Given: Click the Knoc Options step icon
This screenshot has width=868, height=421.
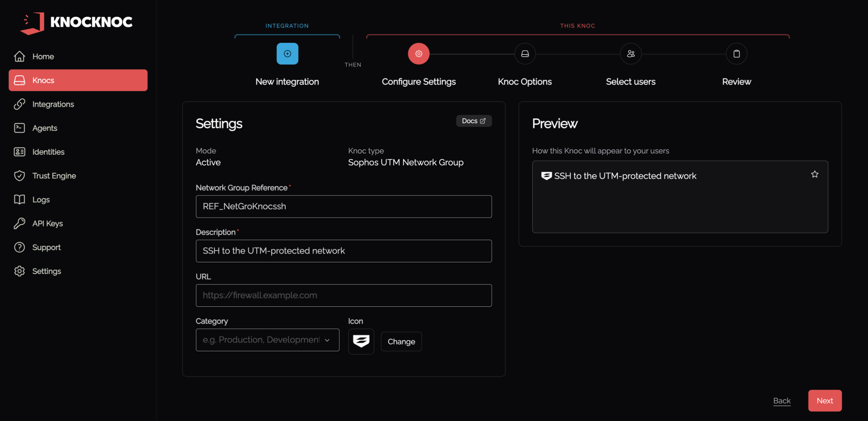Looking at the screenshot, I should tap(525, 54).
